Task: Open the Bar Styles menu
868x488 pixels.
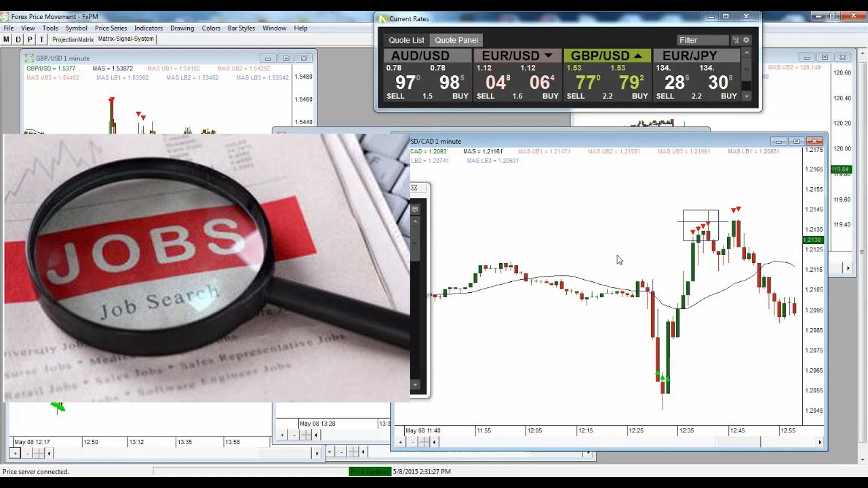Action: tap(241, 28)
